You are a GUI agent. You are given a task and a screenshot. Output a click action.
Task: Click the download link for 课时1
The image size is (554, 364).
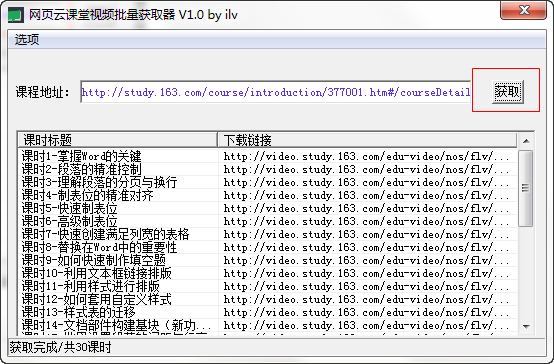tap(366, 156)
